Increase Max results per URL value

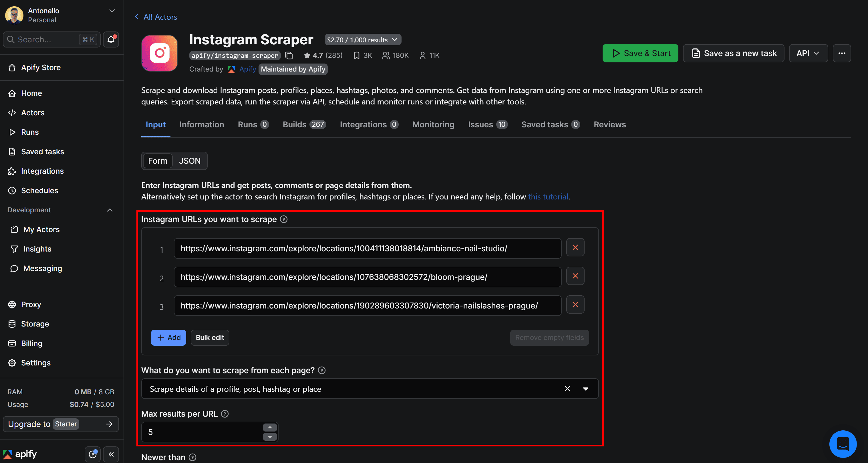(270, 427)
